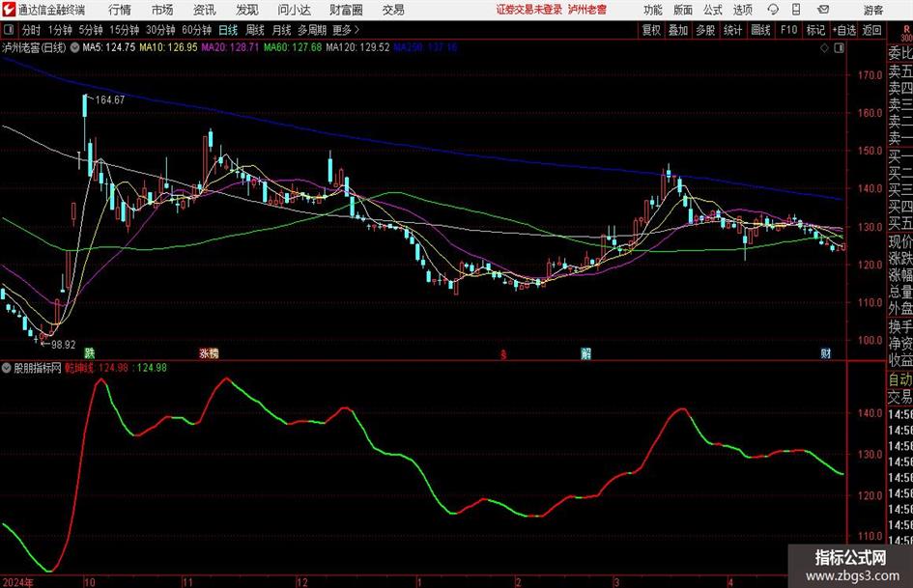The width and height of the screenshot is (913, 588).
Task: Switch to the 周线 weekly period
Action: (254, 30)
